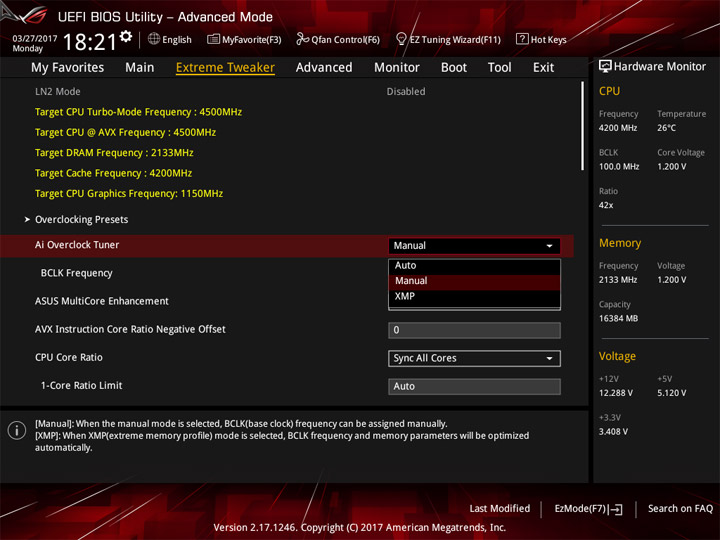Click the Qfan Control fan icon
This screenshot has width=720, height=540.
coord(302,39)
